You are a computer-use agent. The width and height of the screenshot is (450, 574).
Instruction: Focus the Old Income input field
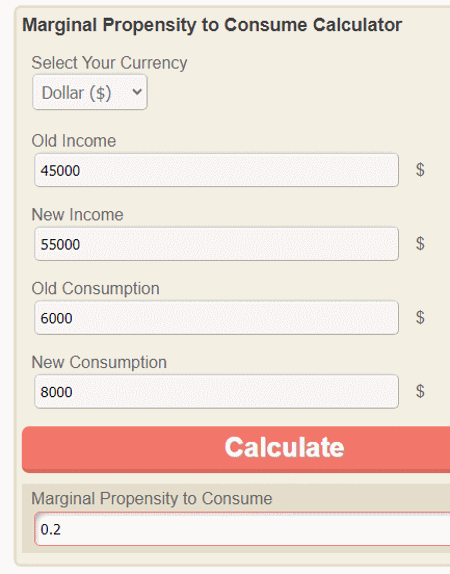click(216, 170)
